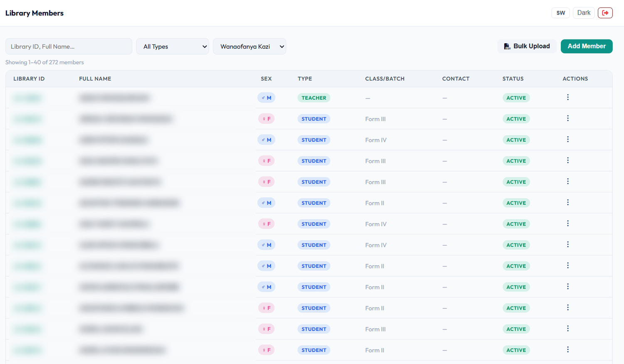This screenshot has width=624, height=364.
Task: Open actions menu for female Form IV student
Action: [567, 224]
